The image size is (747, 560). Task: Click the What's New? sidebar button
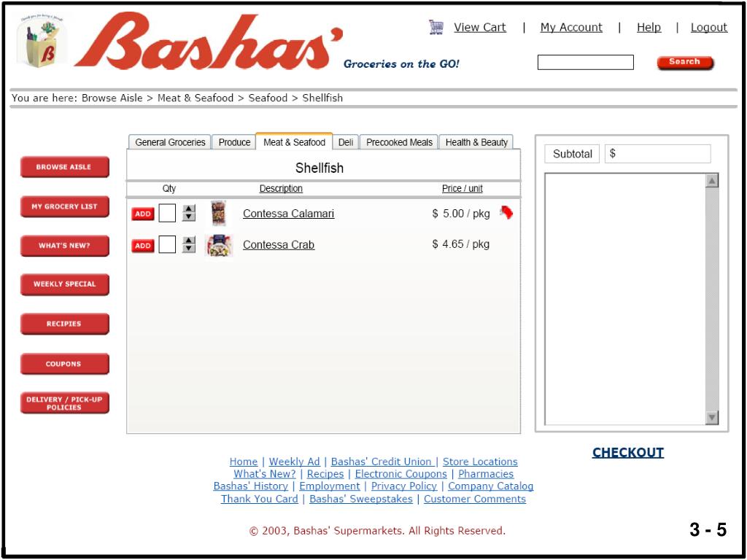(x=65, y=246)
